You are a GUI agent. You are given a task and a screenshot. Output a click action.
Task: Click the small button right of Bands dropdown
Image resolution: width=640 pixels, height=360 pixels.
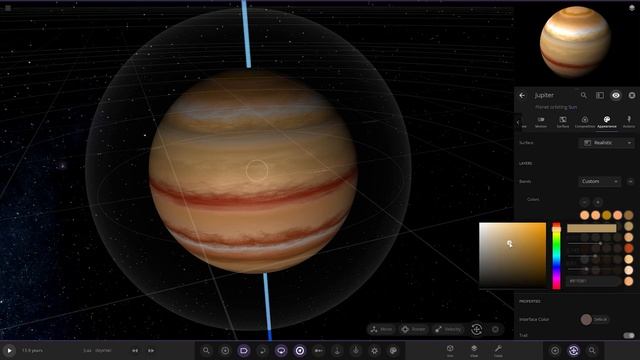pos(630,181)
